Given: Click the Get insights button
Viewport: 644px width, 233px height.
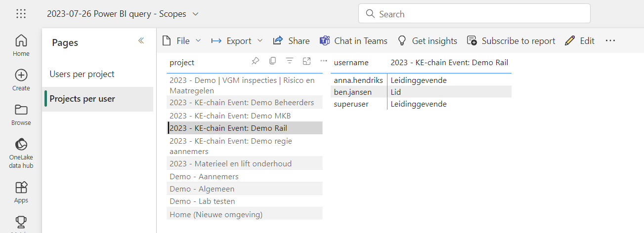Looking at the screenshot, I should pyautogui.click(x=428, y=41).
